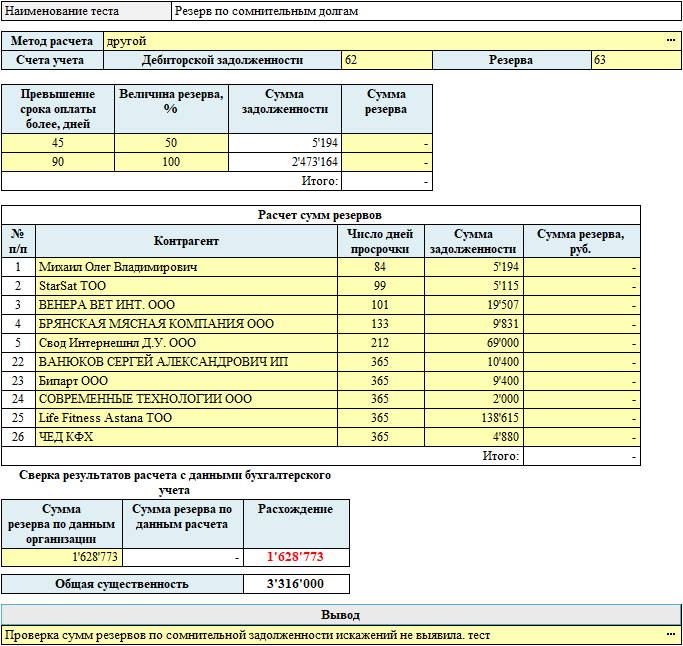Click overdue days value '133'
683x646 pixels.
(381, 324)
